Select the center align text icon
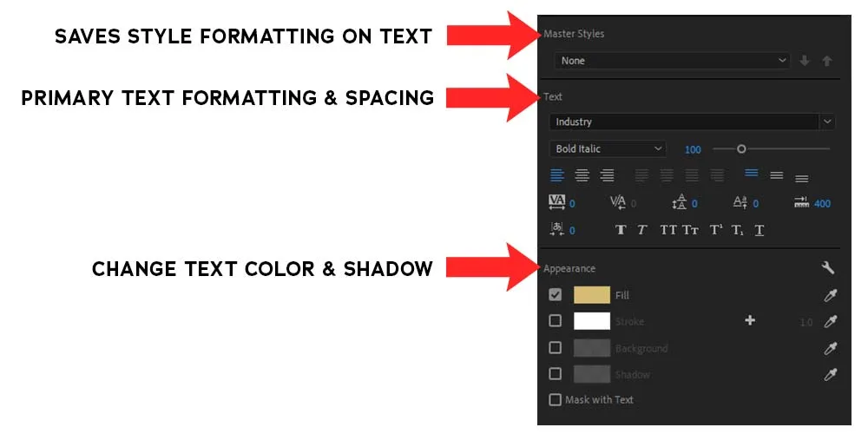 [x=582, y=175]
